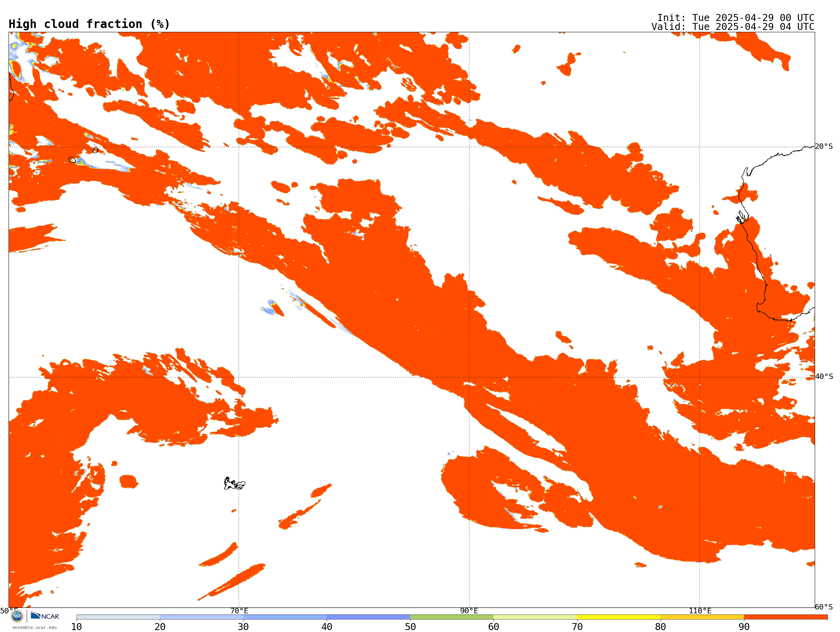Select the 'Init: Tue 2025-04-29 00 UTC' line
The width and height of the screenshot is (840, 632).
pyautogui.click(x=736, y=18)
